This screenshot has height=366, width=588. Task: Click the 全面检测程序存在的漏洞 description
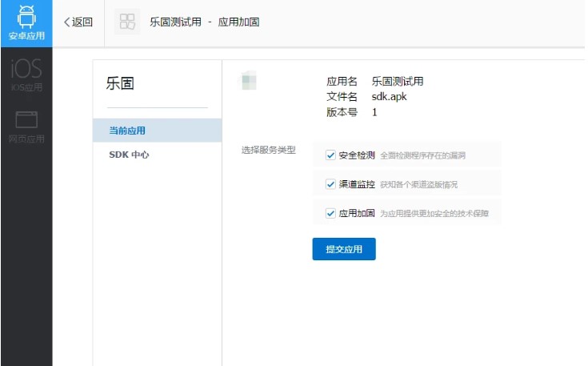422,155
